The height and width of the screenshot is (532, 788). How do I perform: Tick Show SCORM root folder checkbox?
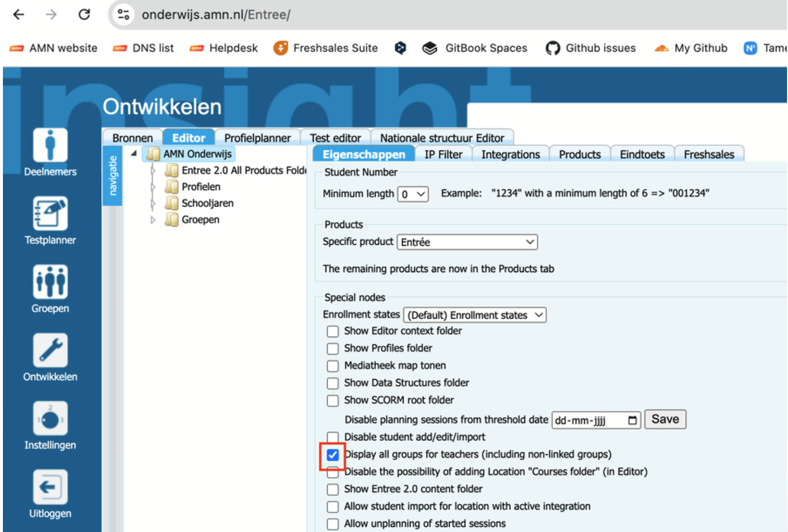coord(333,400)
